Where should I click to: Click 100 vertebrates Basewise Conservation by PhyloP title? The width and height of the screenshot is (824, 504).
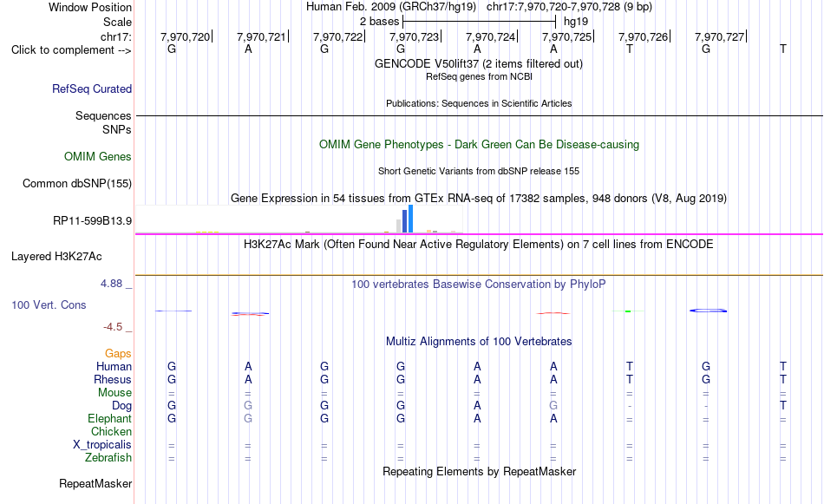point(479,285)
